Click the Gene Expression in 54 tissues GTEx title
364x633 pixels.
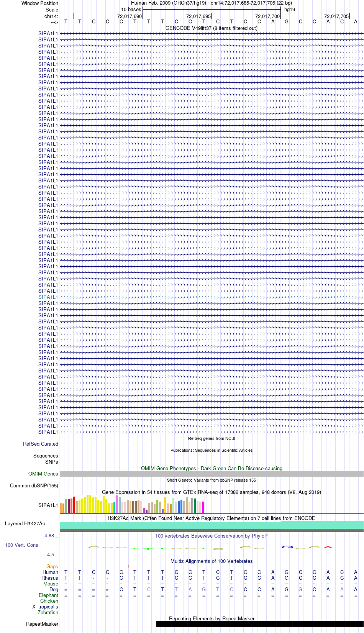[212, 492]
